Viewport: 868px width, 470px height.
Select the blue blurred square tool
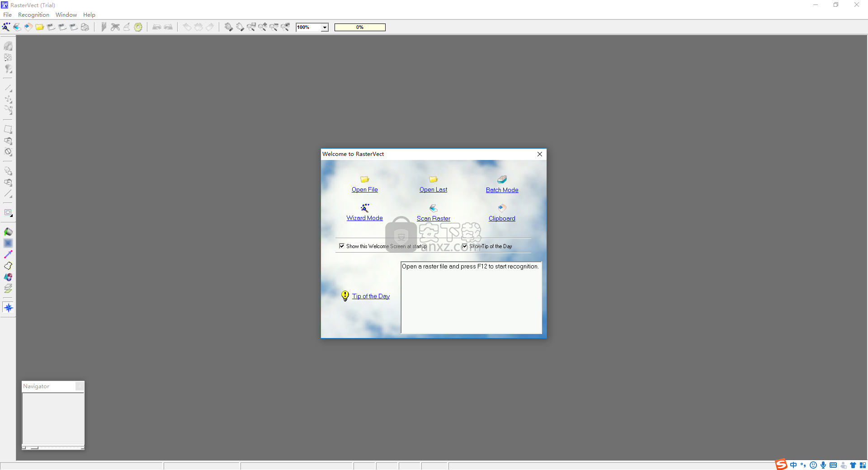pyautogui.click(x=8, y=243)
